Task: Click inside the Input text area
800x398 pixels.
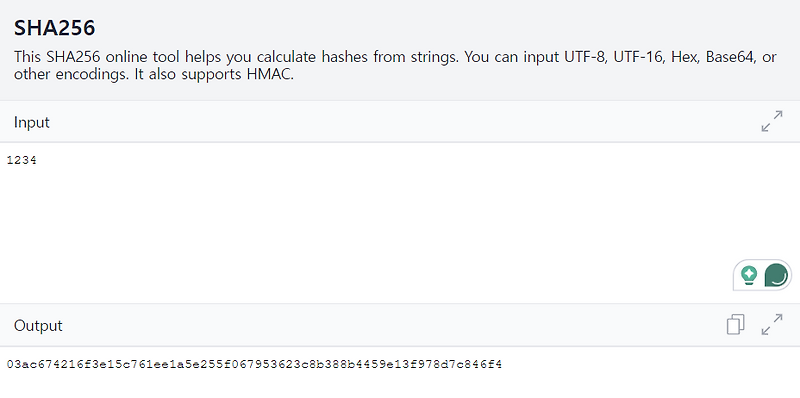Action: click(400, 223)
